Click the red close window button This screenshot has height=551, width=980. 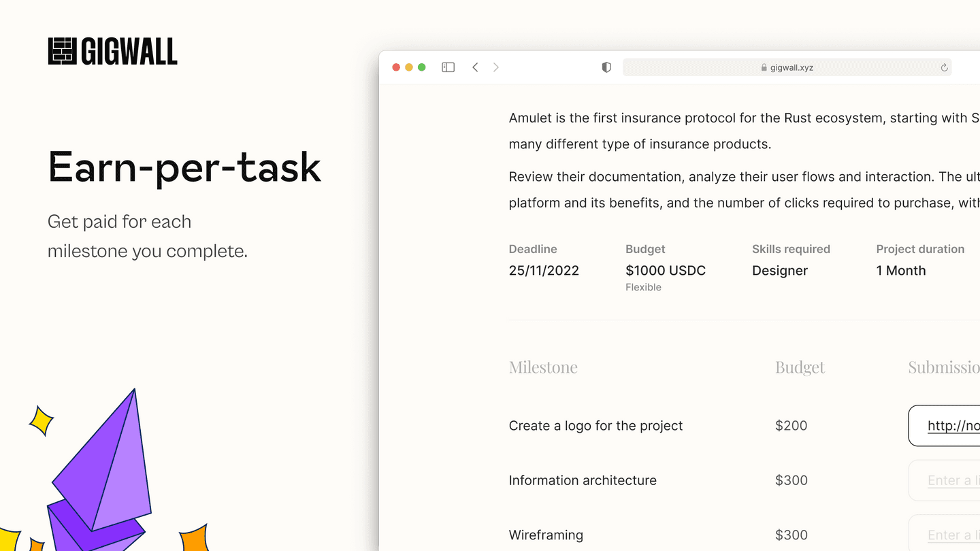click(x=396, y=67)
